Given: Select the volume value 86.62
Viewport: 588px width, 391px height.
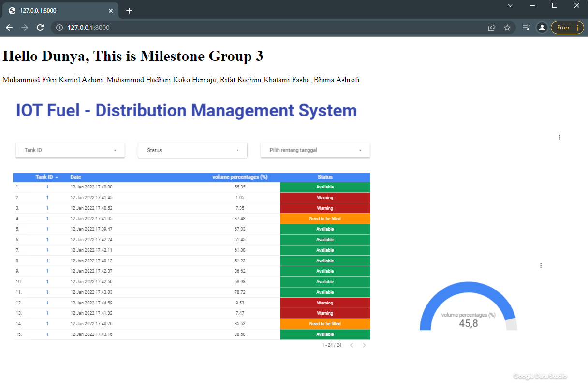Looking at the screenshot, I should (240, 271).
